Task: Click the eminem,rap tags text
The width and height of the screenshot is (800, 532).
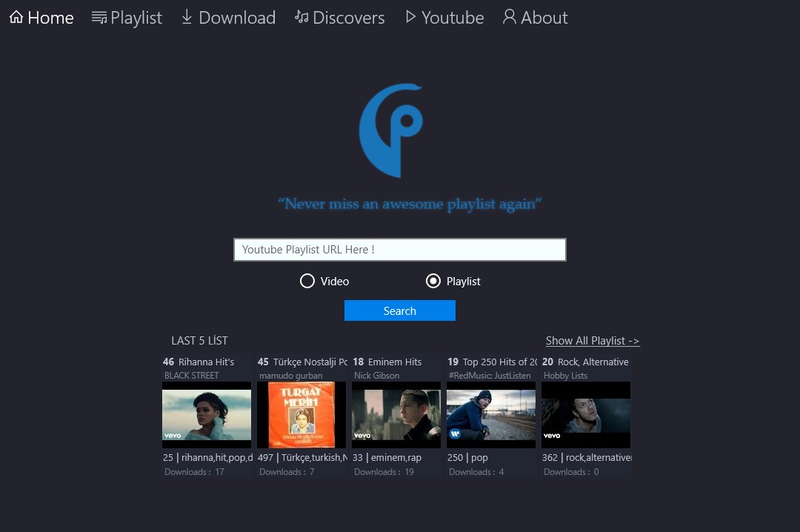Action: (x=396, y=457)
